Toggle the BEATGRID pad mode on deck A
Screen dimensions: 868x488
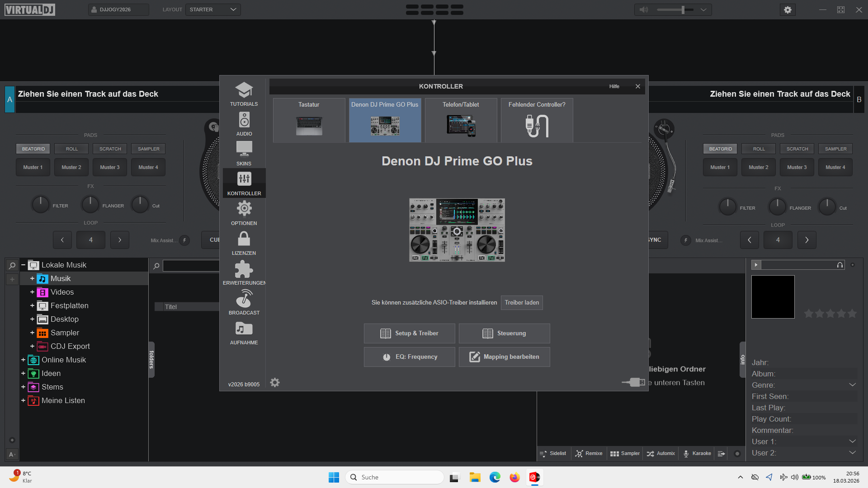click(x=33, y=149)
